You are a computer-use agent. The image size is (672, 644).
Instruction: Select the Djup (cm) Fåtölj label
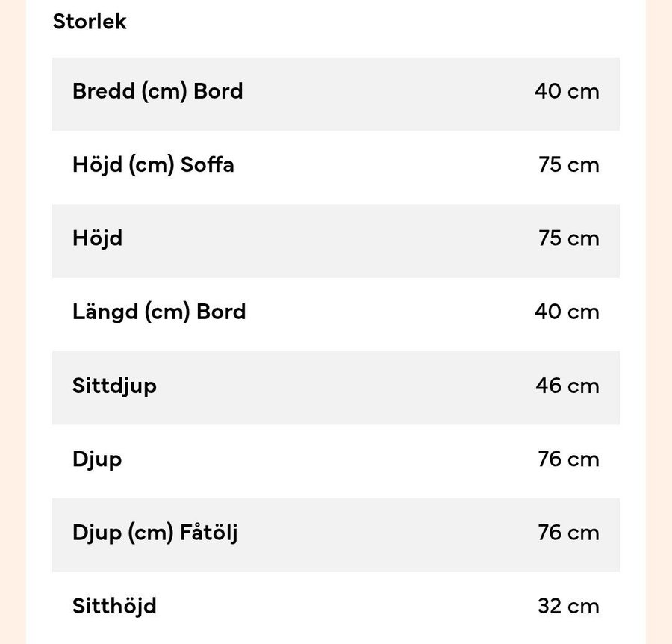point(155,533)
